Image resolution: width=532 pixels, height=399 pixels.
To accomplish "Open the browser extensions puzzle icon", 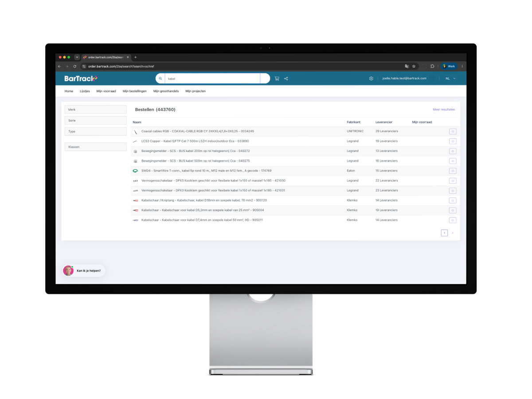I will click(433, 66).
